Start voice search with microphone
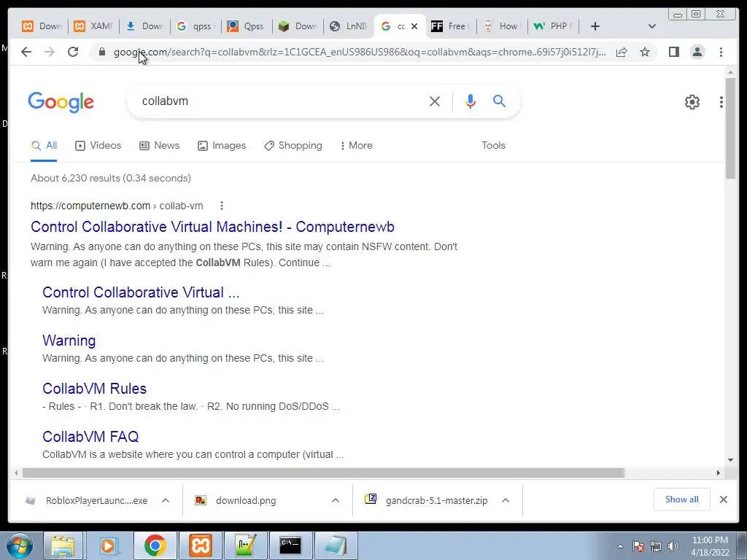Image resolution: width=747 pixels, height=560 pixels. click(x=471, y=101)
